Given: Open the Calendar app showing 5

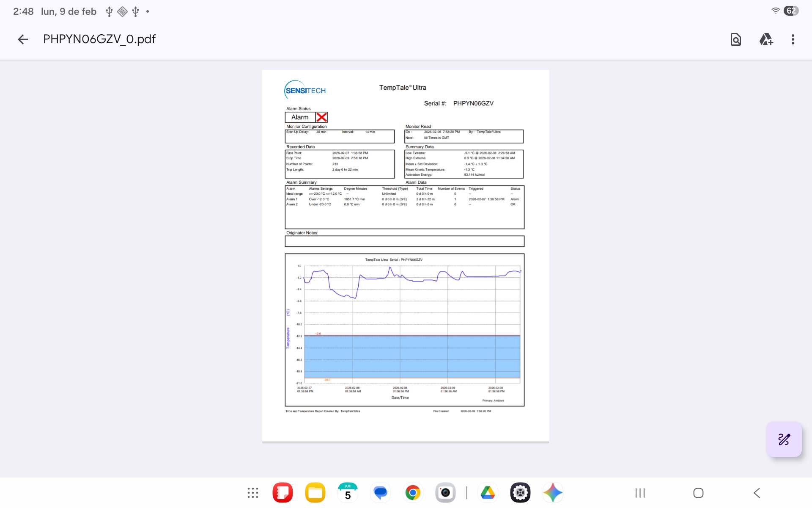Looking at the screenshot, I should pyautogui.click(x=348, y=493).
